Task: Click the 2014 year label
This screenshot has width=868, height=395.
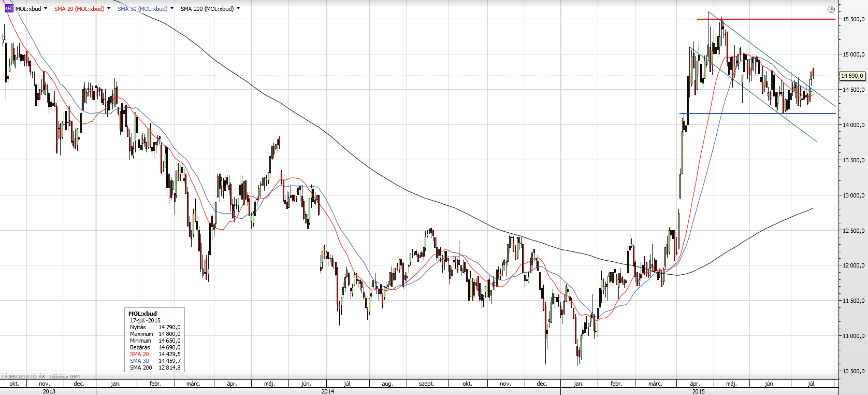Action: [x=327, y=391]
